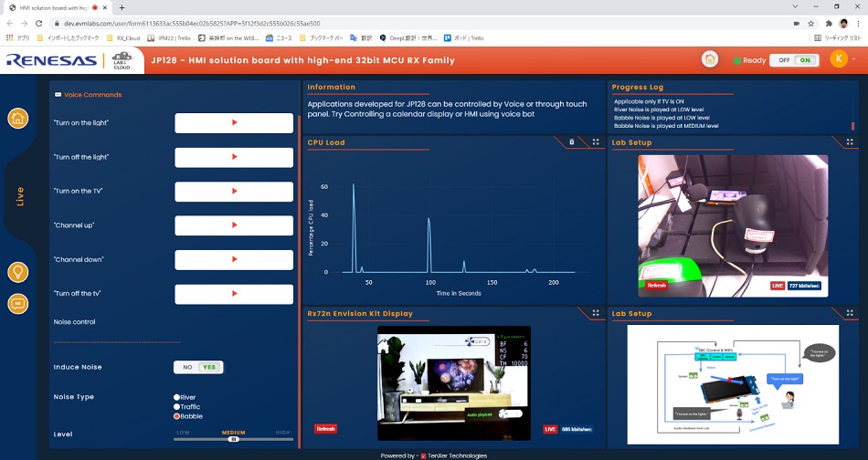Open the user avatar labeled K
The height and width of the screenshot is (460, 868).
click(839, 58)
